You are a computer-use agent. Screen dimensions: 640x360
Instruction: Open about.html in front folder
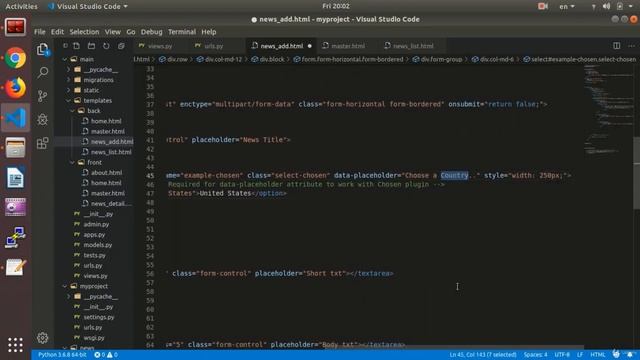click(107, 173)
